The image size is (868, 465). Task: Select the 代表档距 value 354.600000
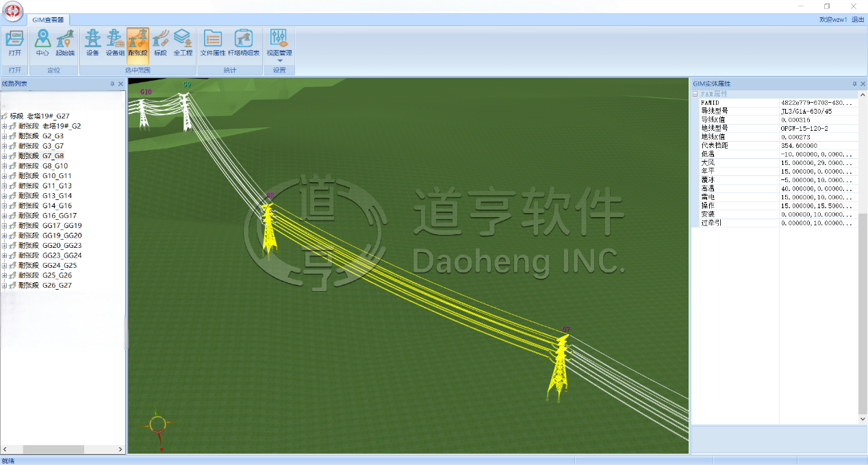coord(799,145)
